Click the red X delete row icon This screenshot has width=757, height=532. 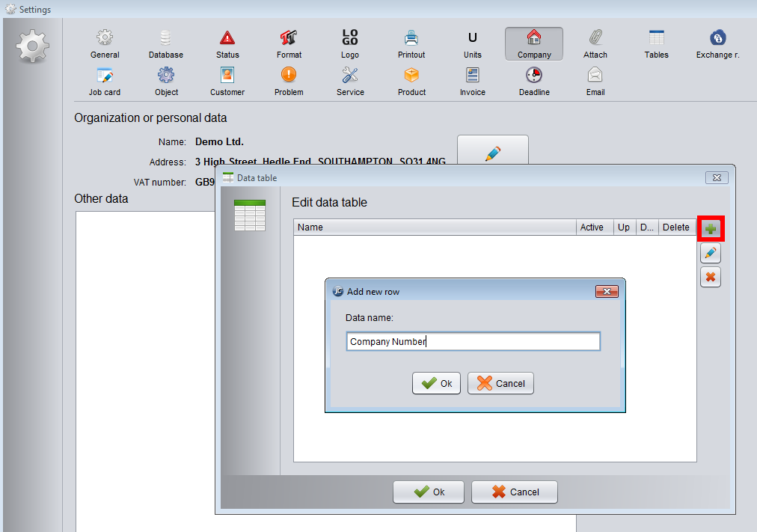click(x=710, y=278)
